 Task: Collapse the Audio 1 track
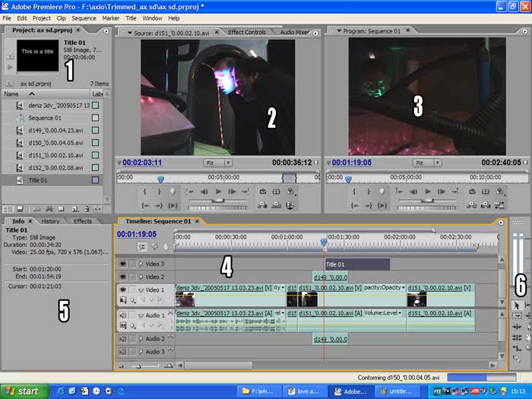141,315
